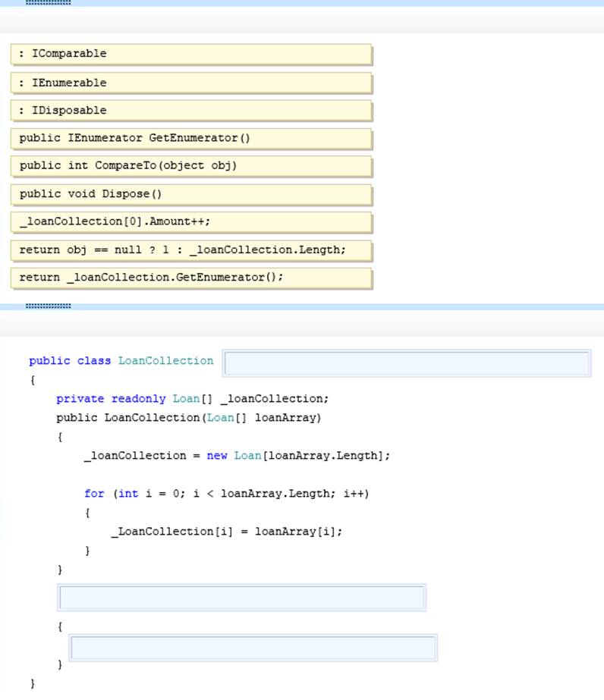Pick 'public int CompareTo(object obj)' segment

click(191, 166)
